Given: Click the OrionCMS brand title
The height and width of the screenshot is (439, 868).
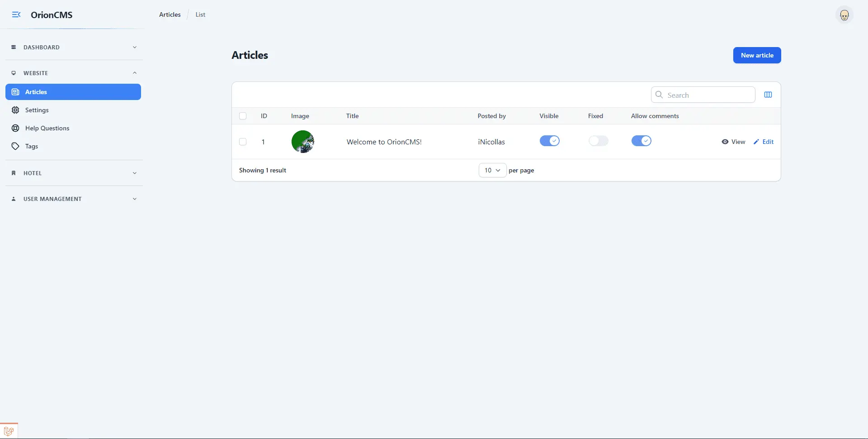Looking at the screenshot, I should [x=52, y=15].
